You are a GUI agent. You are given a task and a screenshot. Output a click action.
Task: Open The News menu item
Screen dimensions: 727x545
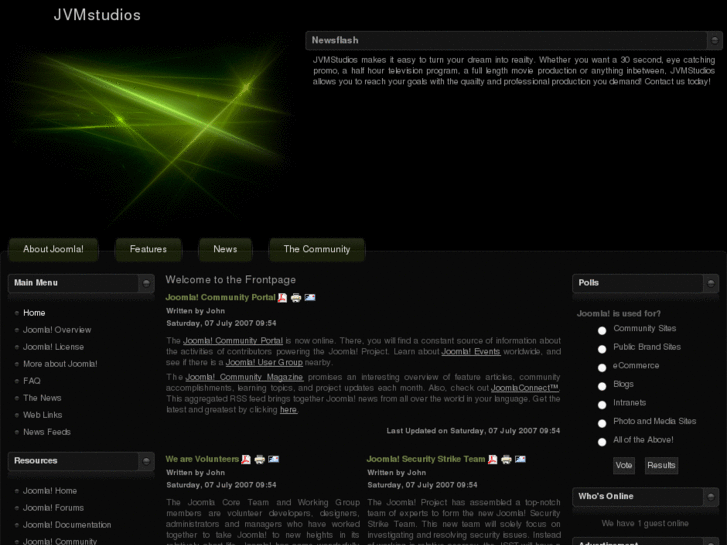pos(42,398)
